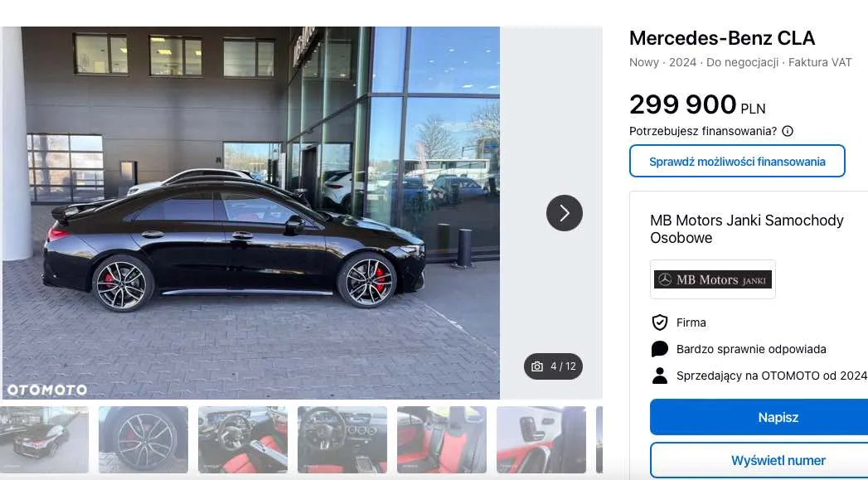This screenshot has width=868, height=480.
Task: Advance to the next photo with the arrow
Action: [564, 212]
